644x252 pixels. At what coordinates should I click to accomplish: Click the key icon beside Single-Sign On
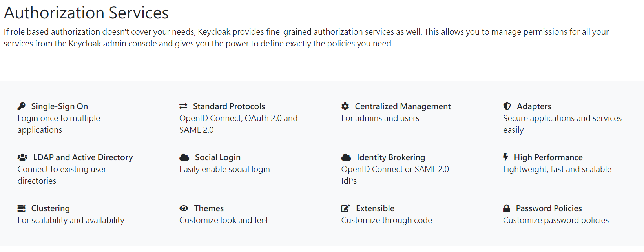point(22,106)
